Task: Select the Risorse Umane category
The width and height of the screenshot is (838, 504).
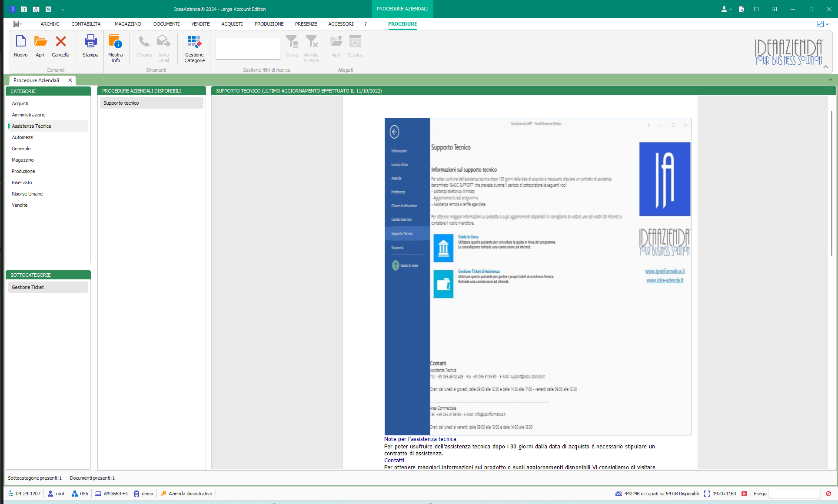Action: coord(48,194)
